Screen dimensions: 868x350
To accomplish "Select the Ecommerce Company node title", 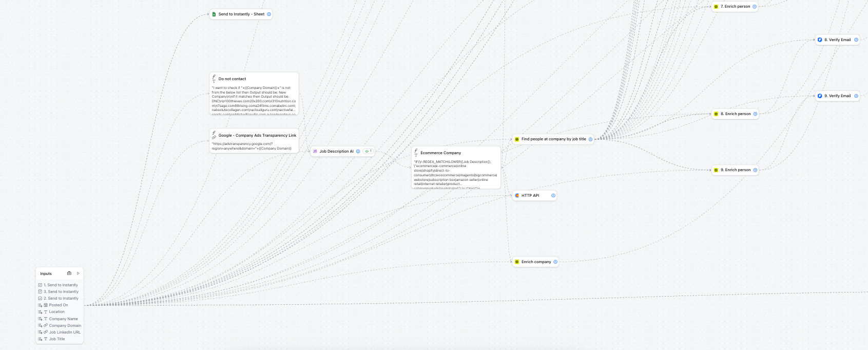I will pyautogui.click(x=440, y=153).
